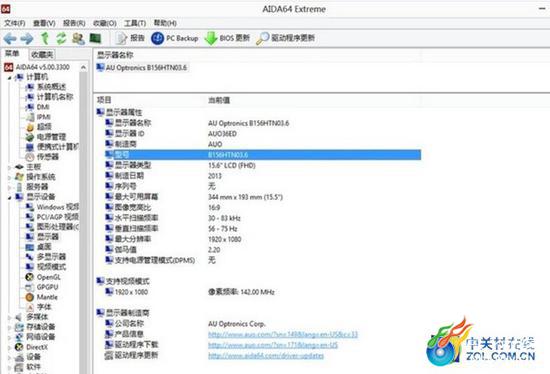This screenshot has height=374, width=550.
Task: Select 显示器 monitor tree item
Action: pyautogui.click(x=42, y=237)
